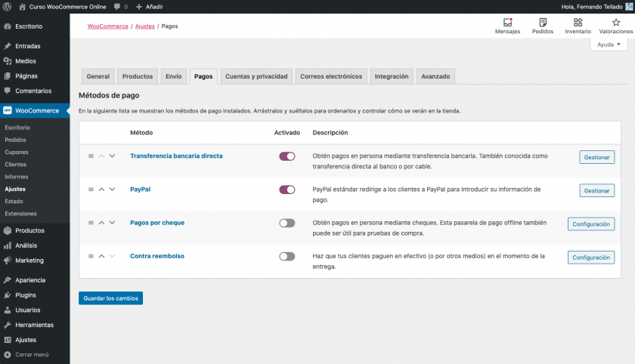Turn off the PayPal payment toggle

coord(287,190)
